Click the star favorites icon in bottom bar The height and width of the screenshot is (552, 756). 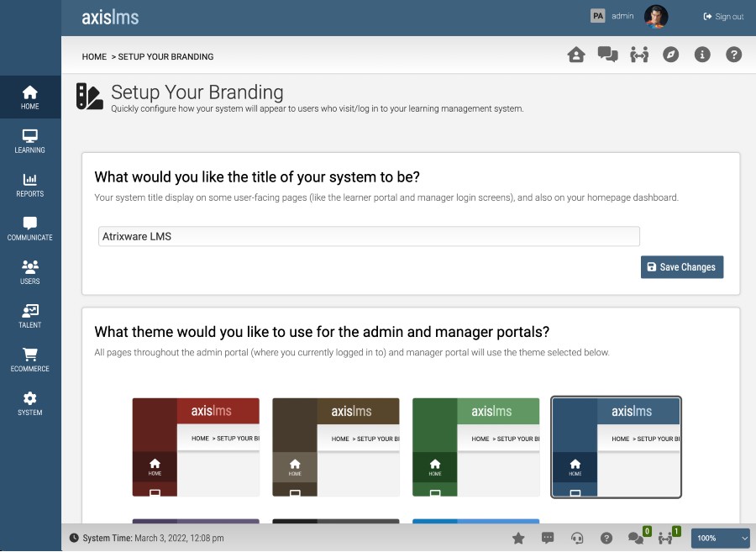(518, 538)
